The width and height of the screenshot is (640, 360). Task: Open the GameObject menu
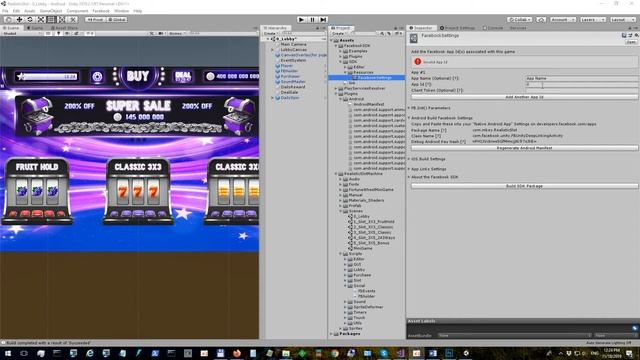tap(51, 11)
